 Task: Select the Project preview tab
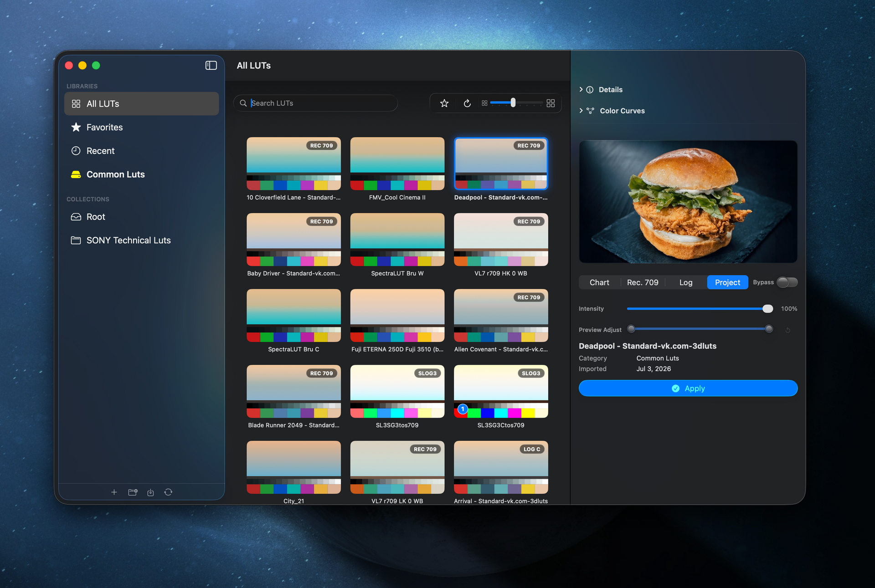point(727,282)
